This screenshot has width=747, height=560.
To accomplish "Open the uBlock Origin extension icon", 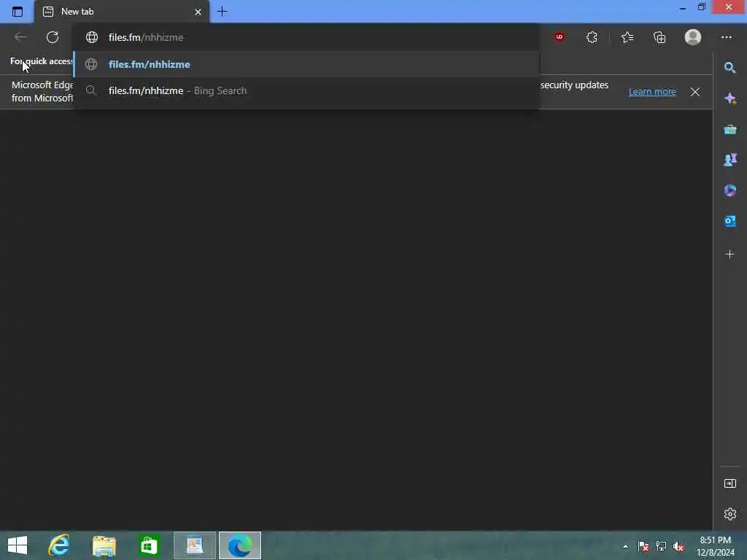I will [560, 36].
